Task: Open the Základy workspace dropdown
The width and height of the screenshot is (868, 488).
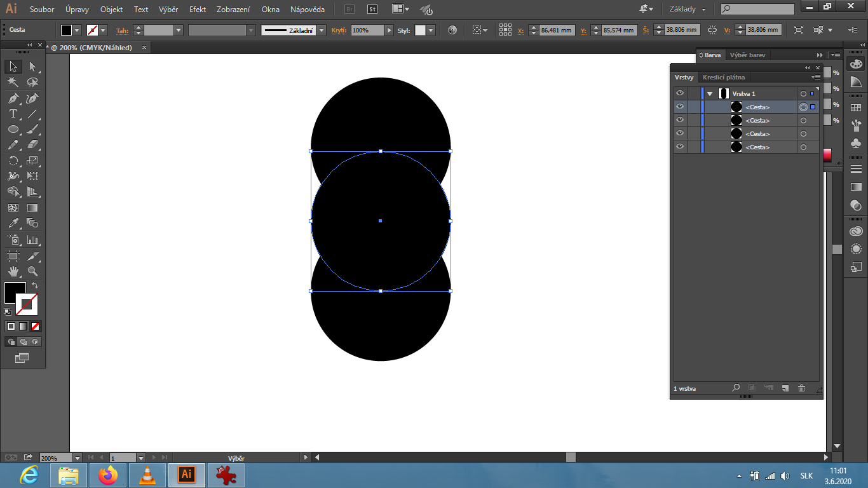Action: (x=688, y=10)
